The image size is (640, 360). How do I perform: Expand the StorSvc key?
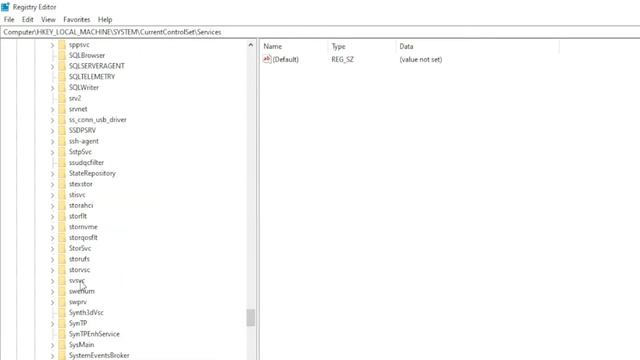[x=52, y=249]
